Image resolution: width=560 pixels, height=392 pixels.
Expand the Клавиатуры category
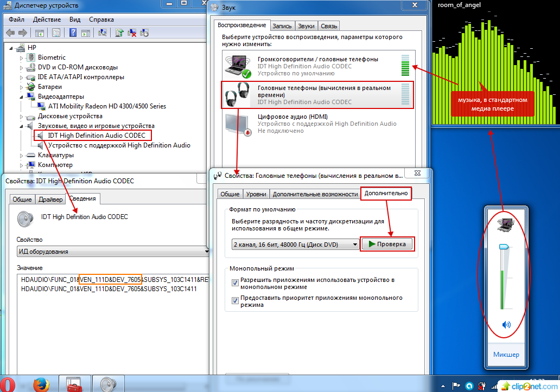pyautogui.click(x=21, y=156)
